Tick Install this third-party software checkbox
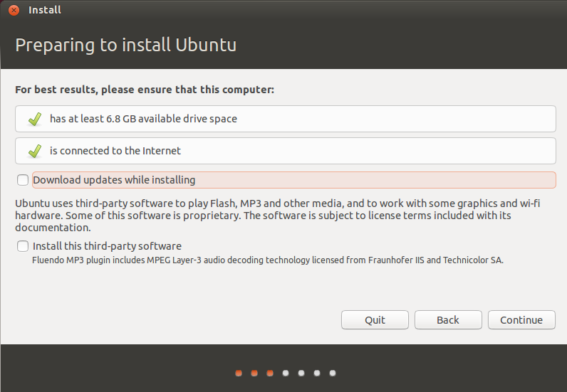 click(x=23, y=246)
